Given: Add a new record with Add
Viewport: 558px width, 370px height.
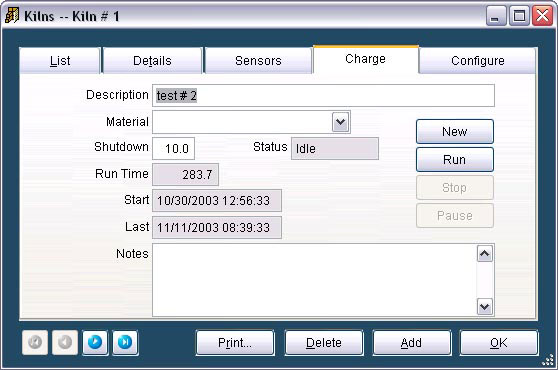Looking at the screenshot, I should click(411, 343).
